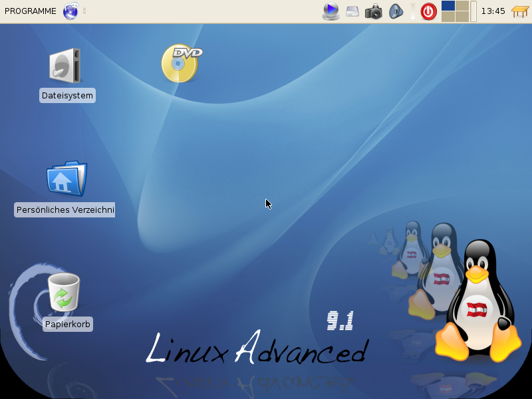The height and width of the screenshot is (399, 532).
Task: Select the active blue top-left workspace
Action: 448,6
